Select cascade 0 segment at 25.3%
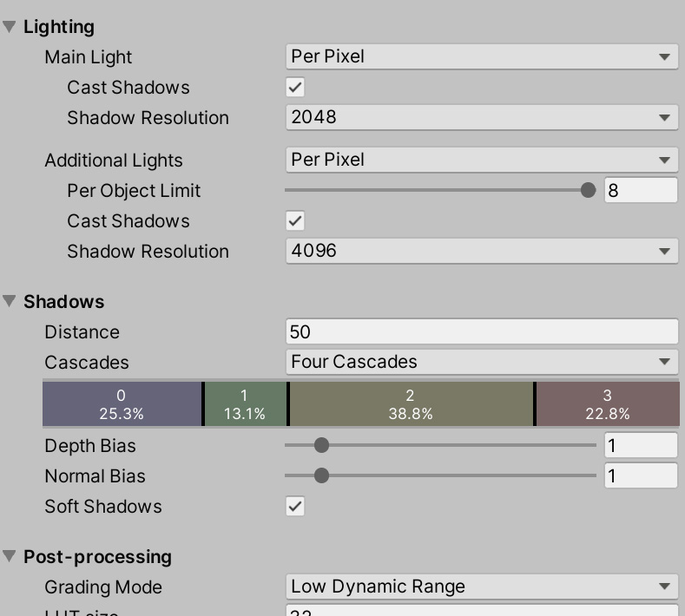 (122, 404)
